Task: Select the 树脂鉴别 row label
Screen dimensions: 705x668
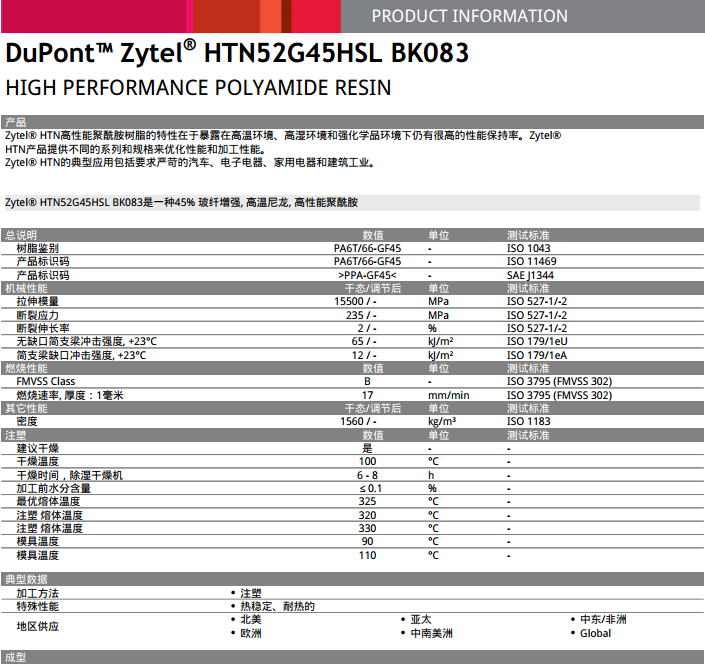Action: [38, 248]
